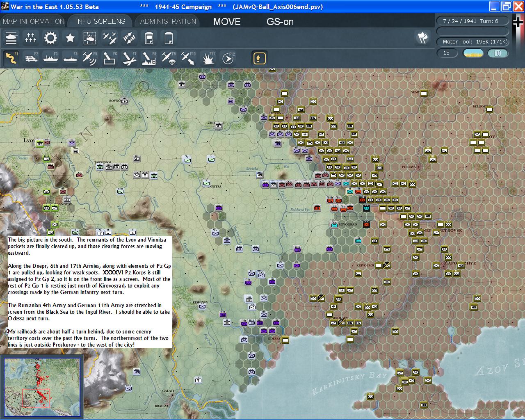
Task: Select the F11 explosion mode icon
Action: (x=208, y=58)
